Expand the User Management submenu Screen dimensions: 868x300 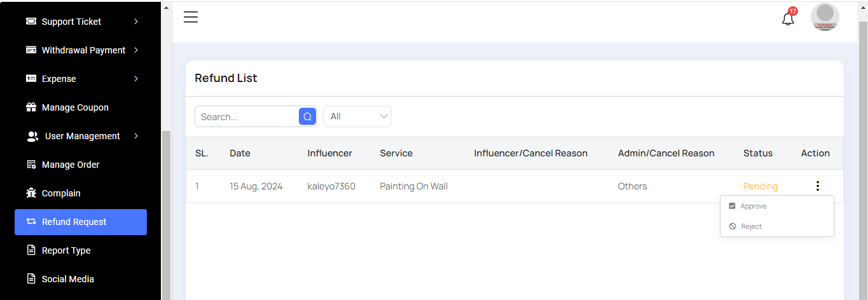point(136,136)
